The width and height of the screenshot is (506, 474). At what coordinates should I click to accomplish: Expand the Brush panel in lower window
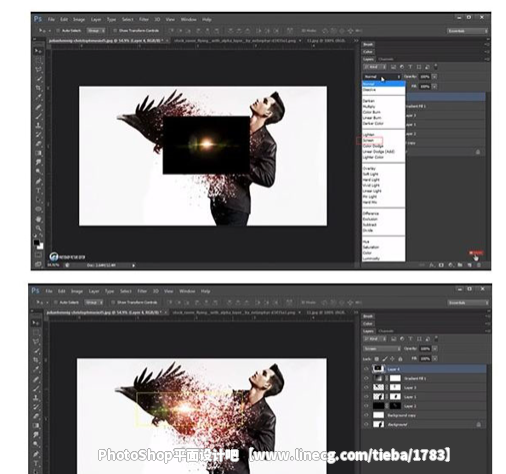pyautogui.click(x=368, y=316)
